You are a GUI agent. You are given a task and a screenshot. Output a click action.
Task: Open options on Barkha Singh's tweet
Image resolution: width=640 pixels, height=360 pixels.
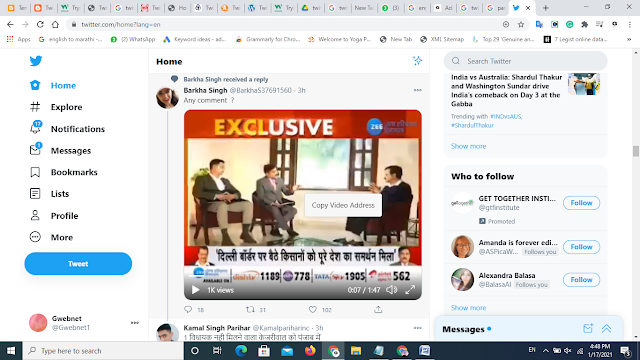(417, 90)
